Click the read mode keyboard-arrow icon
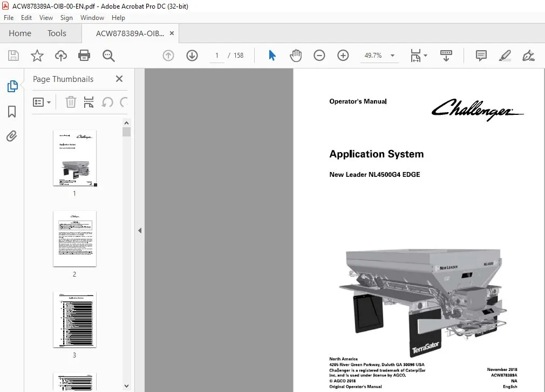This screenshot has width=545, height=392. [x=446, y=56]
